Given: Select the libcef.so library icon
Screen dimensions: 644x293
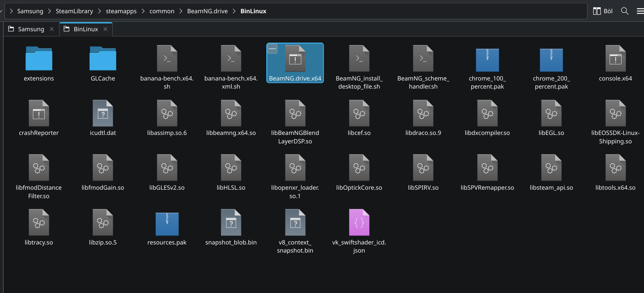Looking at the screenshot, I should coord(359,113).
